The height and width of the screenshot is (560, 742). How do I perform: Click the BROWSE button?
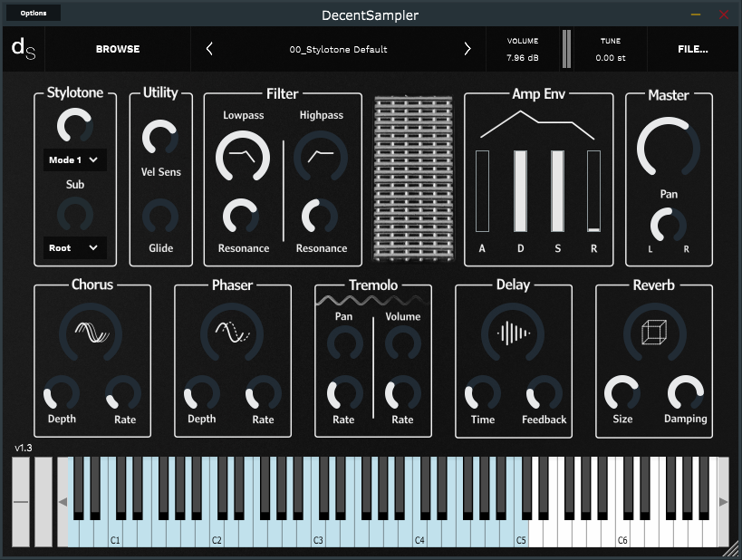118,49
